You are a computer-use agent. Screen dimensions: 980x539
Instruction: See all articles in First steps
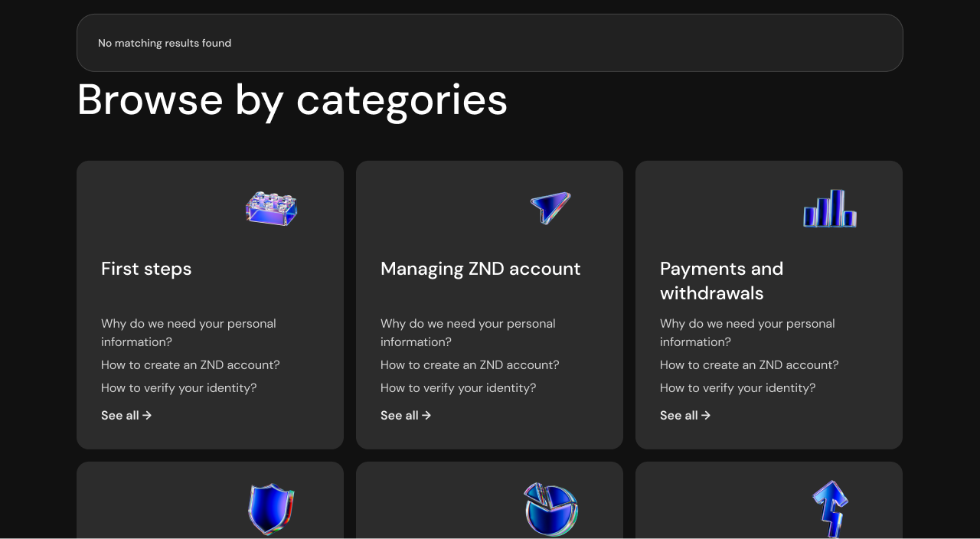(x=126, y=415)
